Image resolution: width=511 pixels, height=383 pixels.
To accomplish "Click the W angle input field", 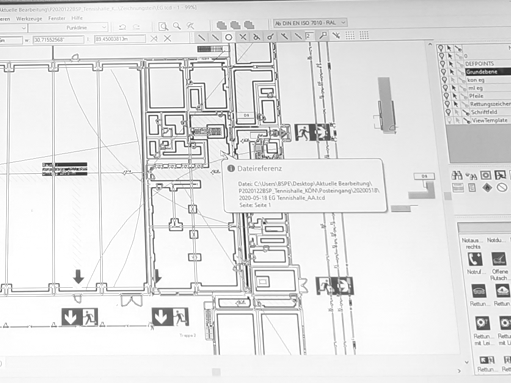I will coord(58,40).
